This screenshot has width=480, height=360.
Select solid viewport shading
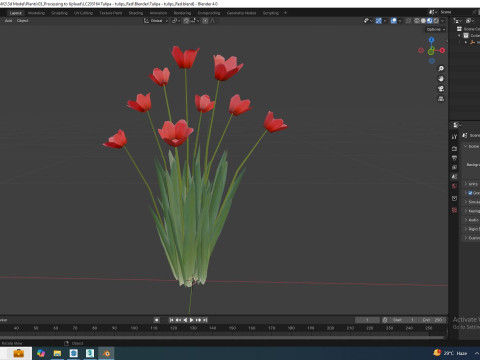[x=423, y=21]
